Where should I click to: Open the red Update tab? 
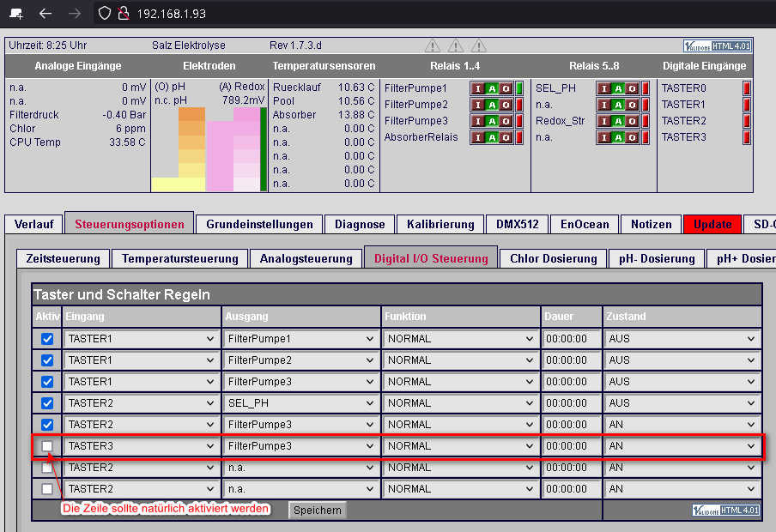click(712, 224)
